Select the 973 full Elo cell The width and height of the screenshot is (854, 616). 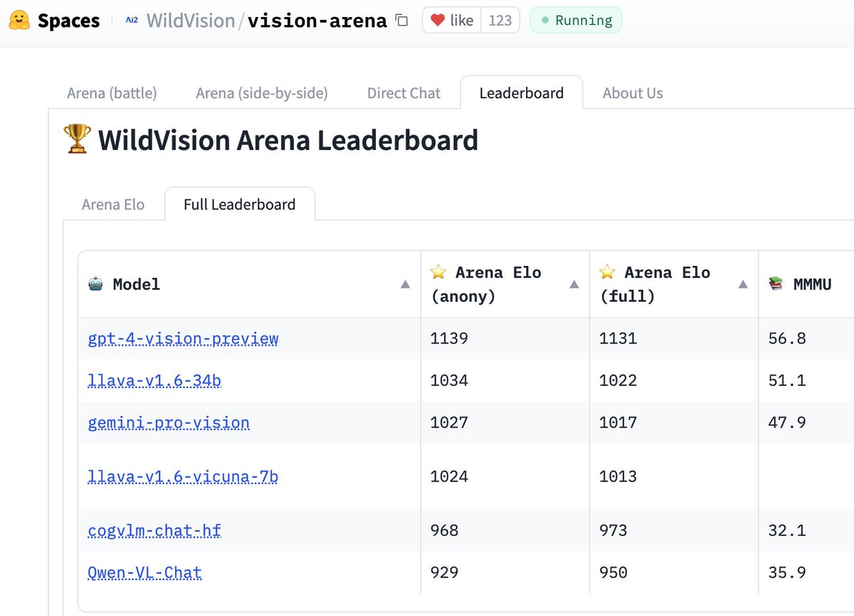pos(674,531)
